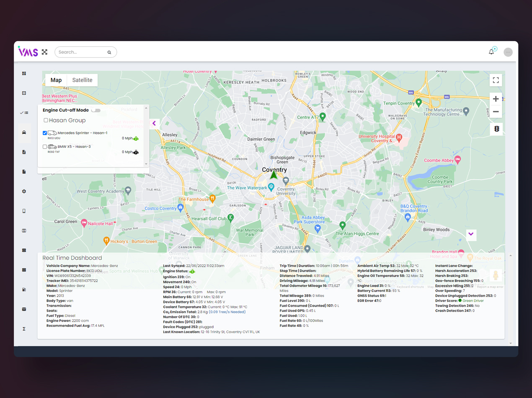The width and height of the screenshot is (532, 398).
Task: Open the dashboard grid icon in sidebar
Action: pyautogui.click(x=24, y=73)
